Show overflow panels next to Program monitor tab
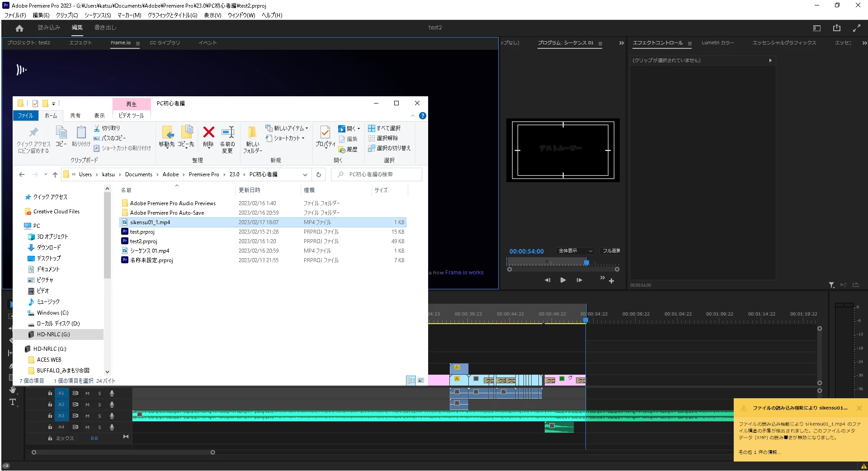Viewport: 868px width, 471px height. pos(621,43)
